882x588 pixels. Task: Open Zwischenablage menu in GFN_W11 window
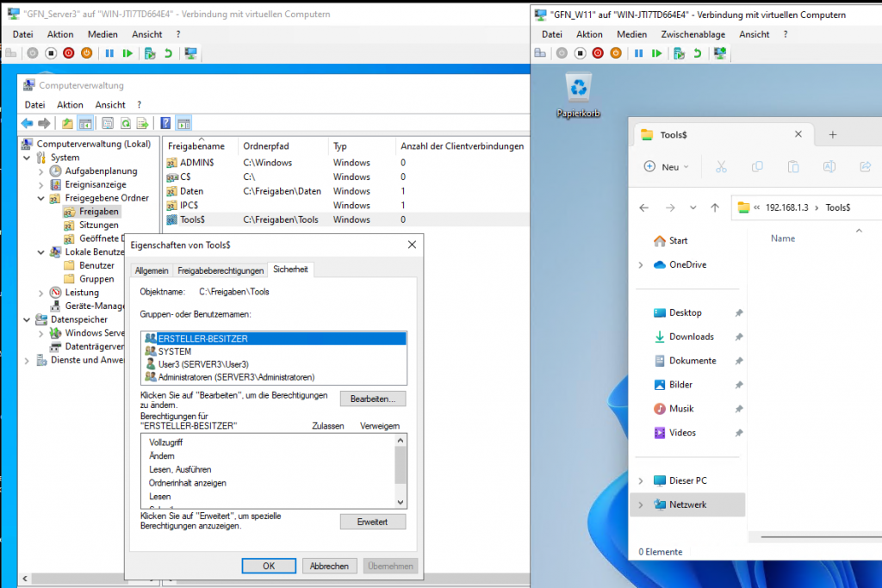[x=693, y=34]
